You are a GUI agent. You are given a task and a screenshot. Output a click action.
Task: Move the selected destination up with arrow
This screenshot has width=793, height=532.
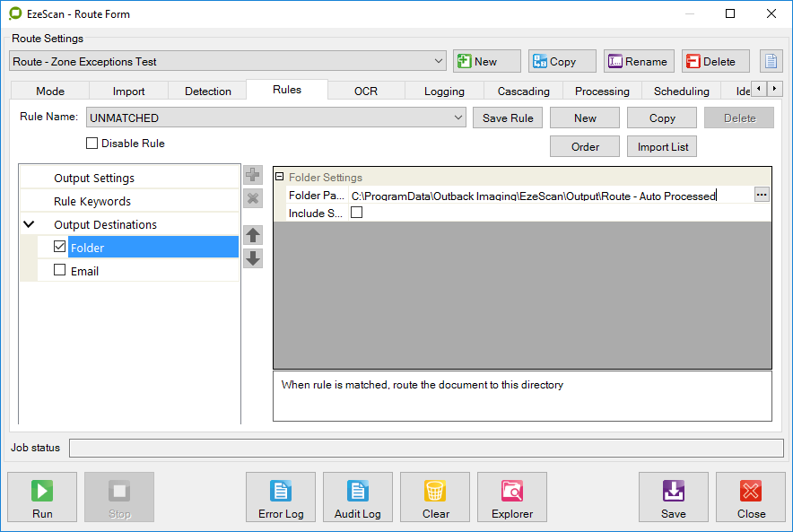pyautogui.click(x=253, y=235)
